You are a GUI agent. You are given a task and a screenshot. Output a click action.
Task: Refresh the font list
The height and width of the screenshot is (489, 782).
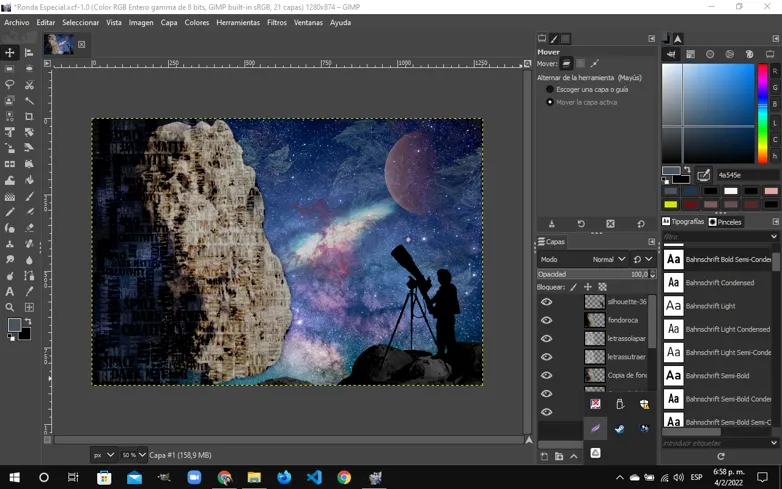click(721, 456)
